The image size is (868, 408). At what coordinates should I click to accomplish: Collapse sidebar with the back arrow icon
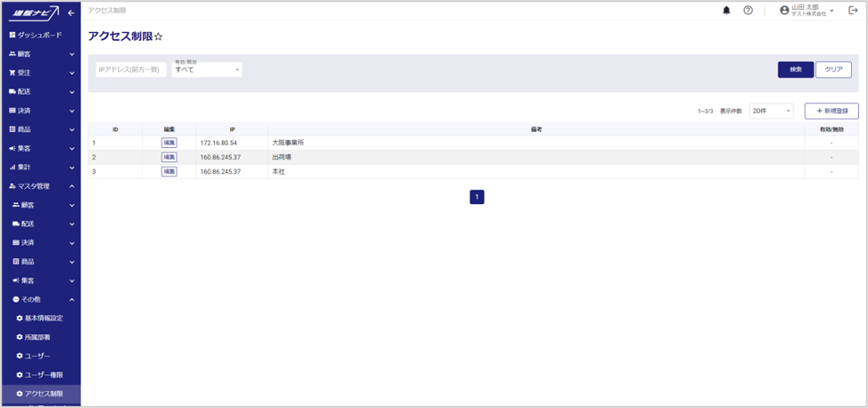click(x=71, y=12)
